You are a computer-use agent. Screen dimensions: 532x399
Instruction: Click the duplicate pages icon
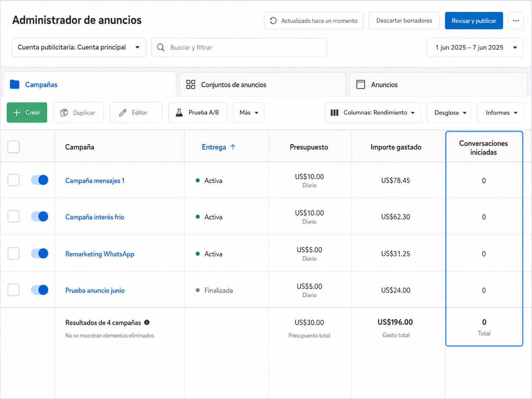[64, 112]
